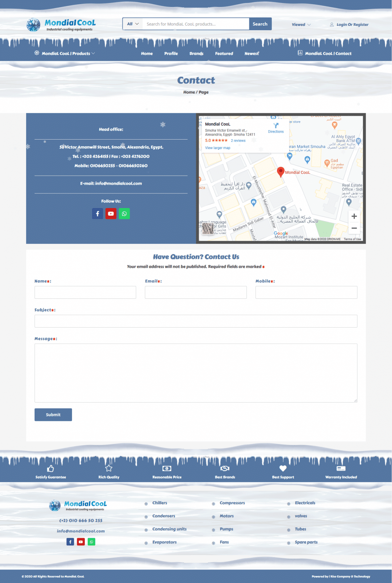Image resolution: width=392 pixels, height=583 pixels.
Task: Open the Newest menu item
Action: click(x=252, y=54)
